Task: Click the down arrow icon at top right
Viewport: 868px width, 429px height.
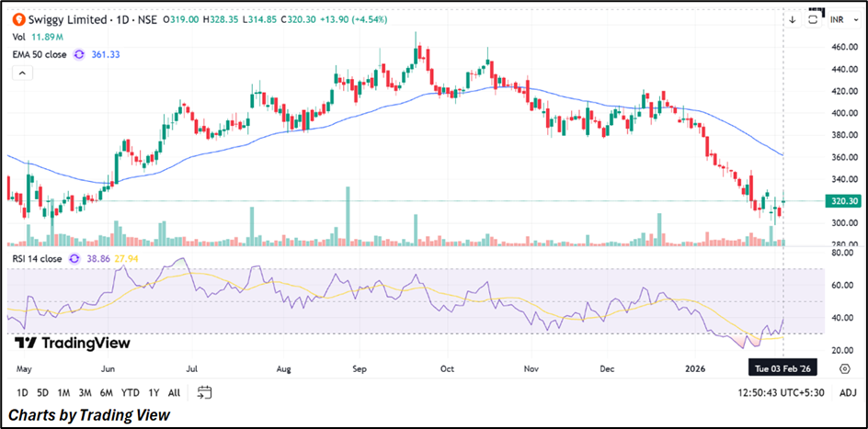Action: tap(792, 18)
